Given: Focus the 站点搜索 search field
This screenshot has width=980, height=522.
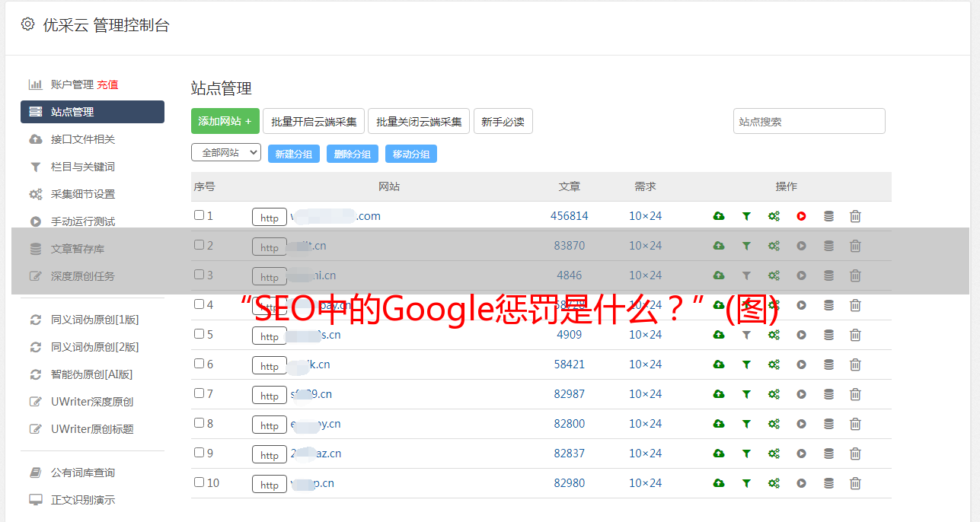Looking at the screenshot, I should tap(809, 121).
